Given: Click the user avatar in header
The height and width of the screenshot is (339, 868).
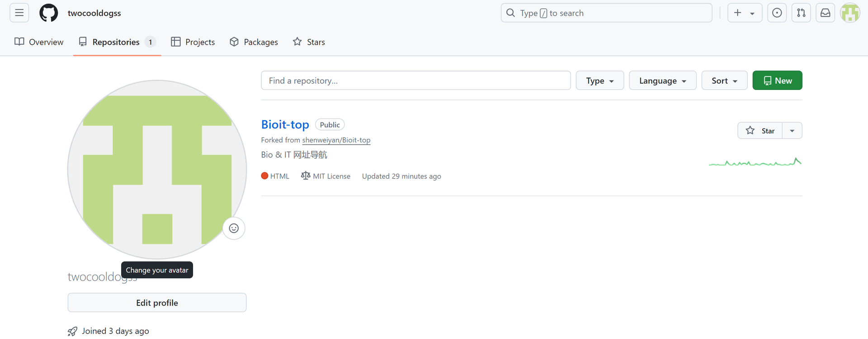Looking at the screenshot, I should click(x=850, y=13).
